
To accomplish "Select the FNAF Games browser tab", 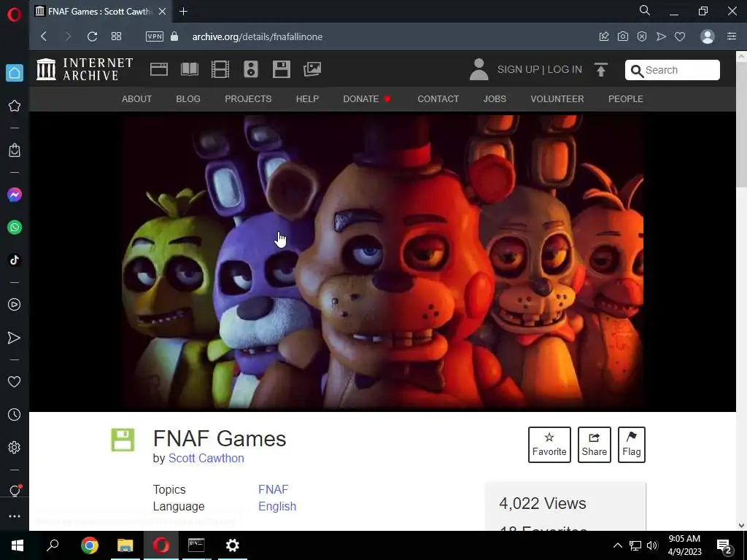I will coord(101,12).
